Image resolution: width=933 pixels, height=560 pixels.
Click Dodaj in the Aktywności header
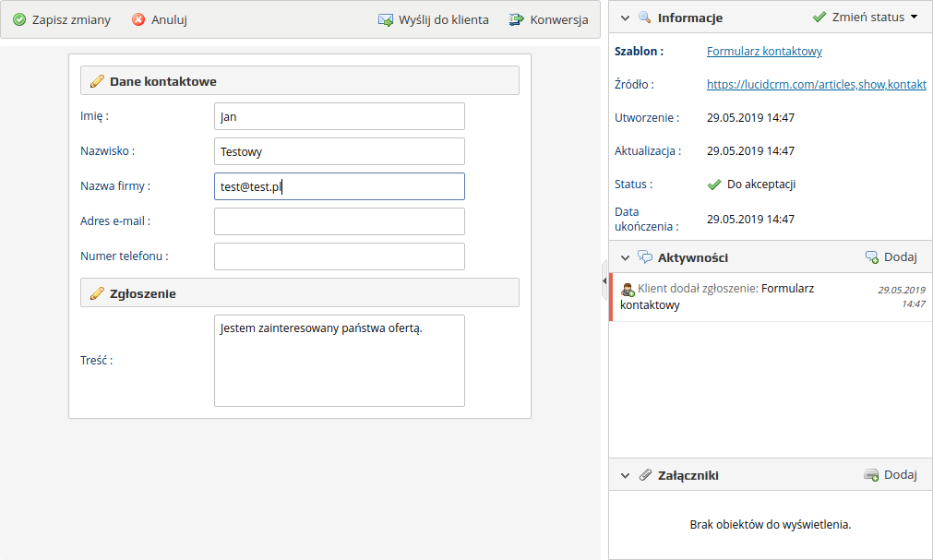[901, 257]
